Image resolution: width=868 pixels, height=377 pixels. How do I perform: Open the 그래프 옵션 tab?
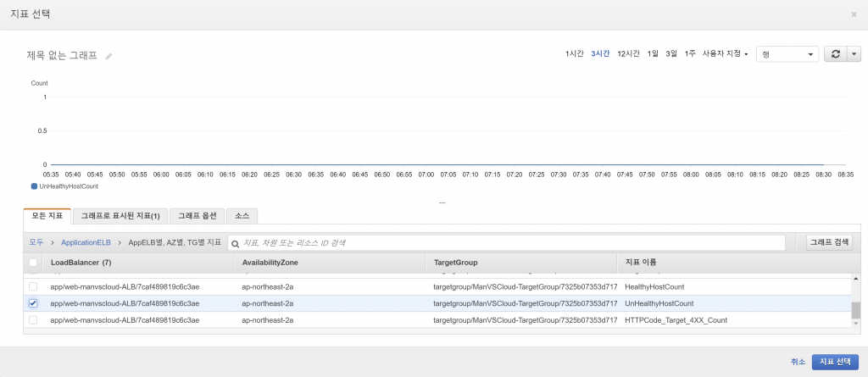tap(198, 216)
